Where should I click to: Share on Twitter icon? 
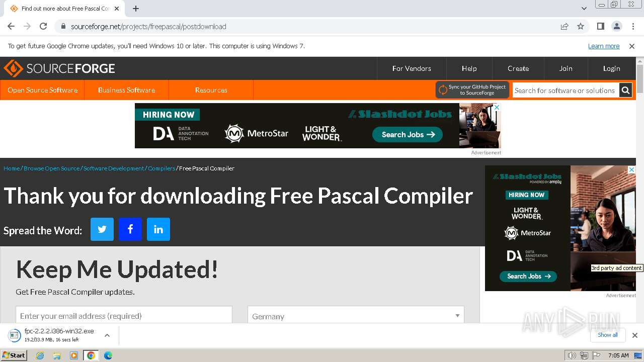click(102, 229)
